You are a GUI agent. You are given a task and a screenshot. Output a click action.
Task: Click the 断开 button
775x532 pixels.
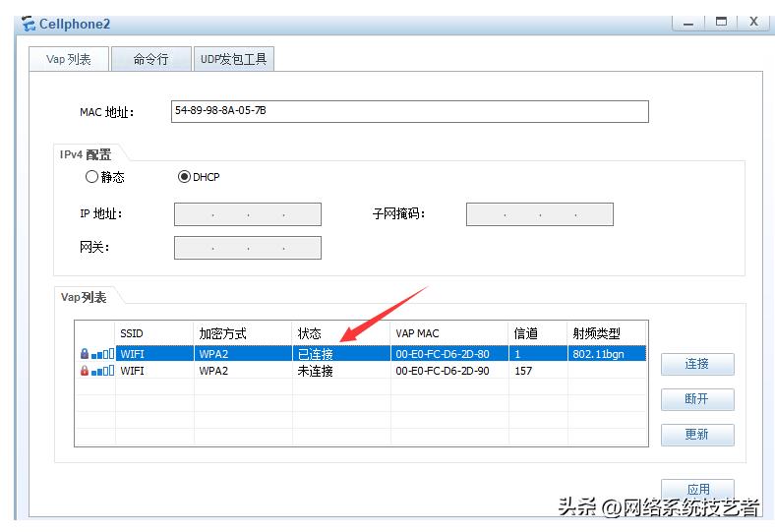pos(697,399)
